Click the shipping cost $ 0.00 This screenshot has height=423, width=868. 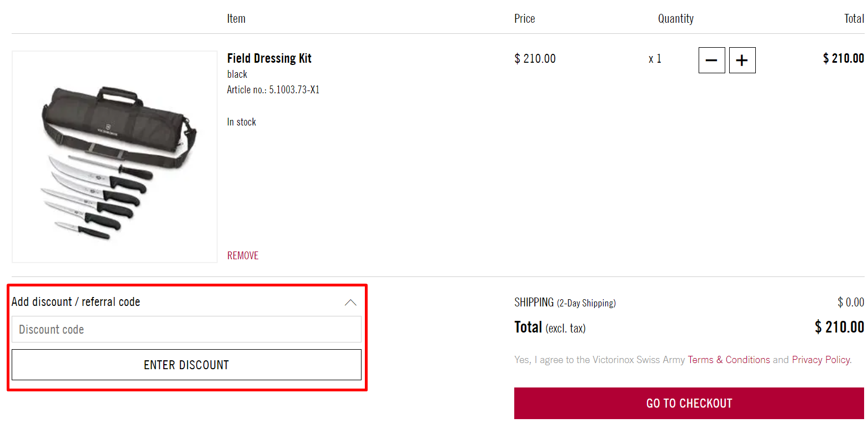pyautogui.click(x=851, y=303)
